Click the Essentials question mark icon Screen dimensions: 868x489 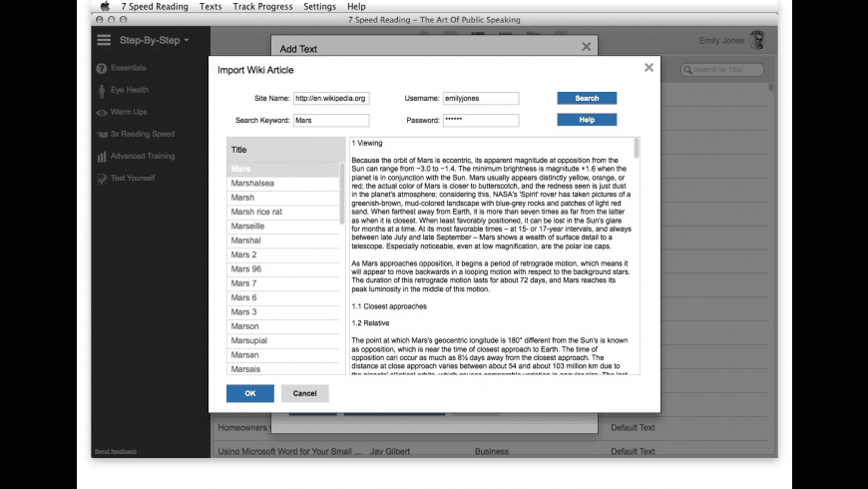coord(102,68)
